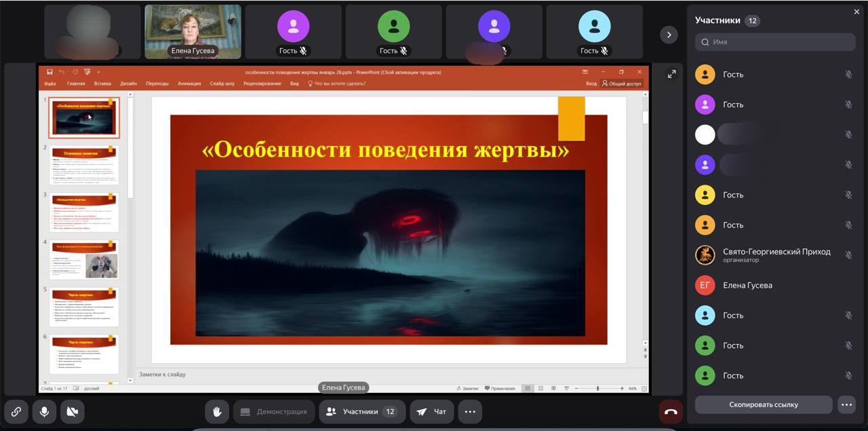This screenshot has height=431, width=868.
Task: Close the Участники side panel
Action: pos(856,12)
